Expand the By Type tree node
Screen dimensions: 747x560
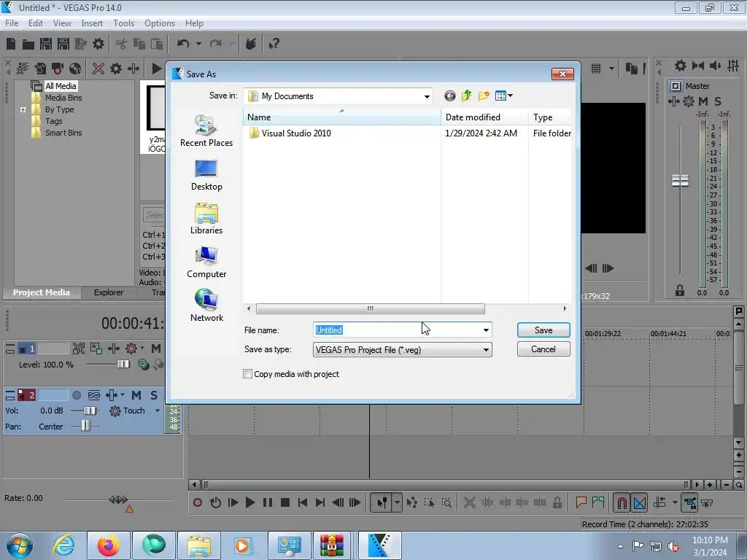pos(23,109)
